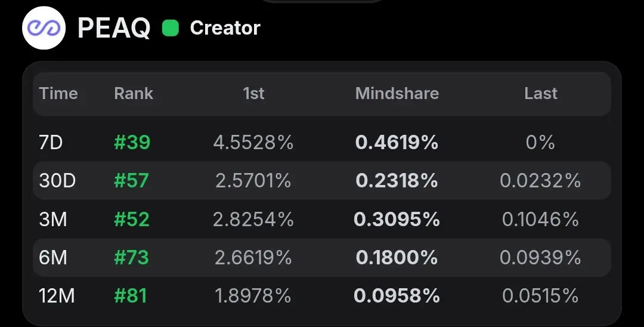The height and width of the screenshot is (327, 644).
Task: Open the #52 rank link
Action: tap(131, 219)
